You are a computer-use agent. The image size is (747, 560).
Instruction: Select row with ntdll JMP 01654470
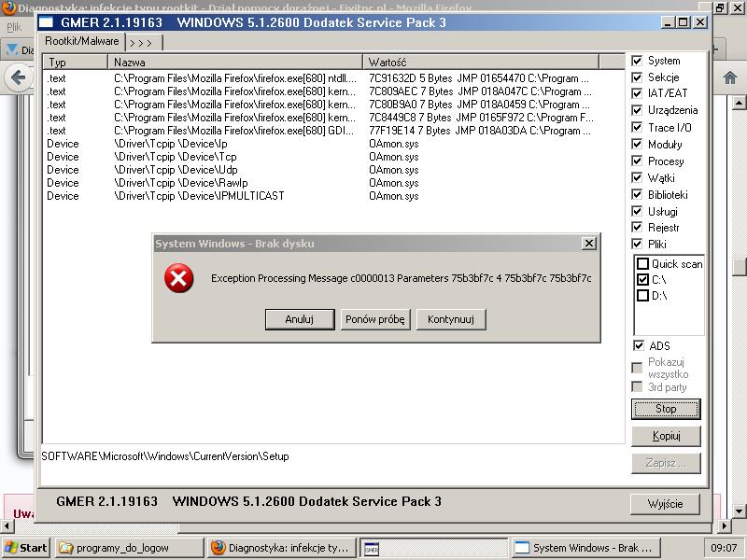333,78
